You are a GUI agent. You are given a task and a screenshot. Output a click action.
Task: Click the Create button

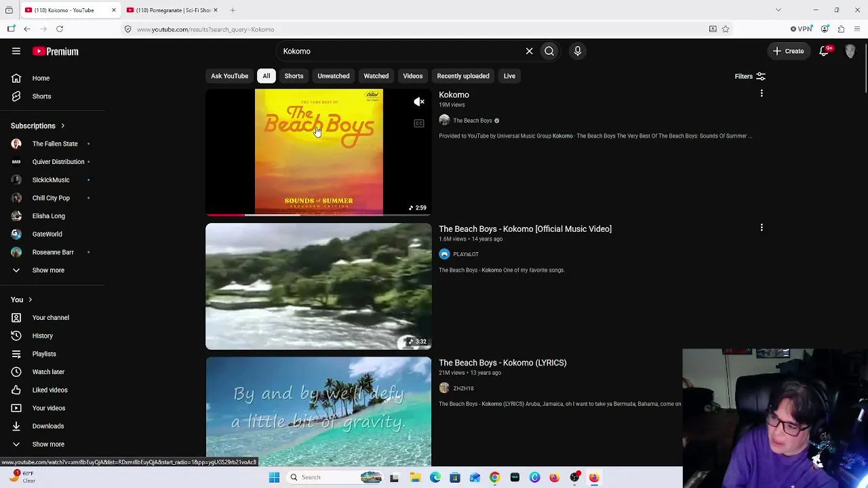pyautogui.click(x=788, y=52)
